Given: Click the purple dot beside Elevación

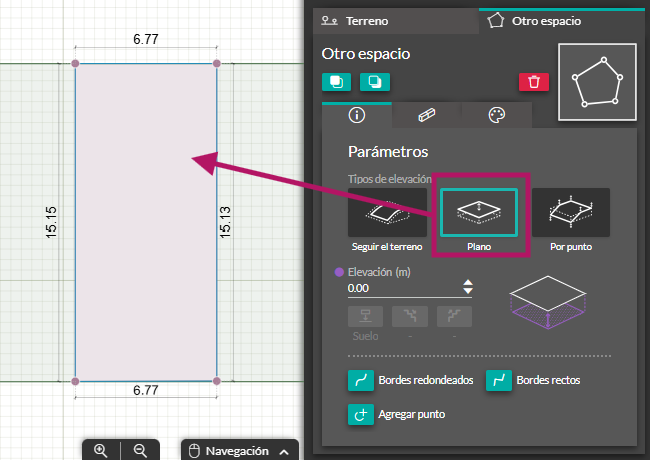Looking at the screenshot, I should (339, 272).
